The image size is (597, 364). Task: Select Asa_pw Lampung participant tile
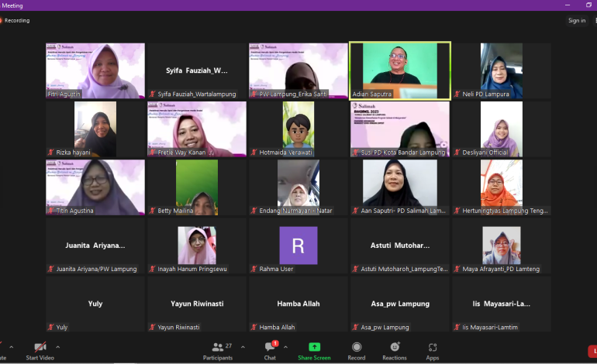pos(400,304)
